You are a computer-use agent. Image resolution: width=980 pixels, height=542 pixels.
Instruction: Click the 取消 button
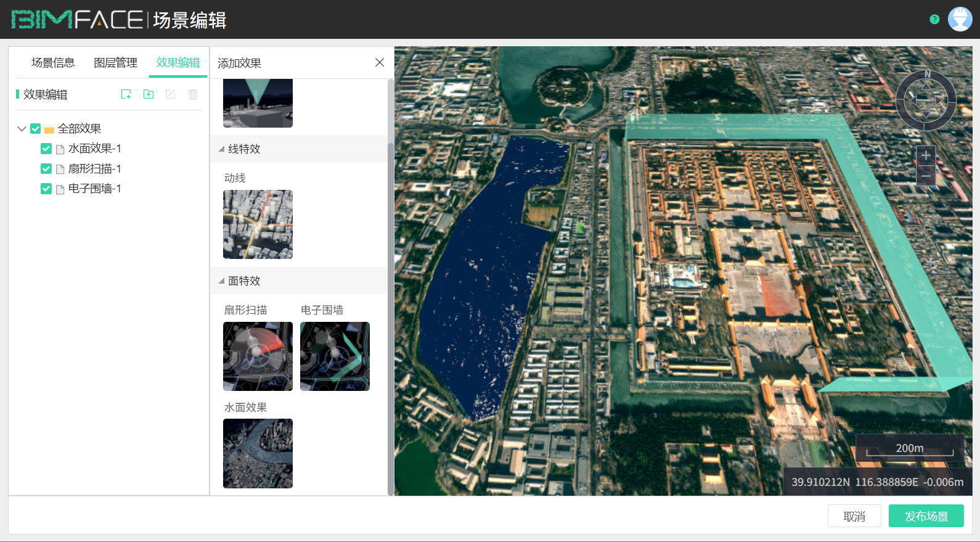pyautogui.click(x=854, y=516)
